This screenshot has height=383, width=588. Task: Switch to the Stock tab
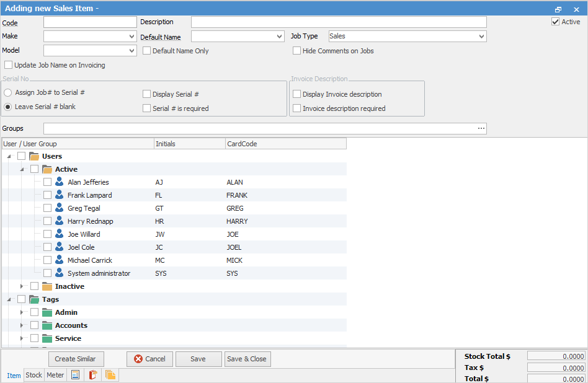(x=33, y=375)
